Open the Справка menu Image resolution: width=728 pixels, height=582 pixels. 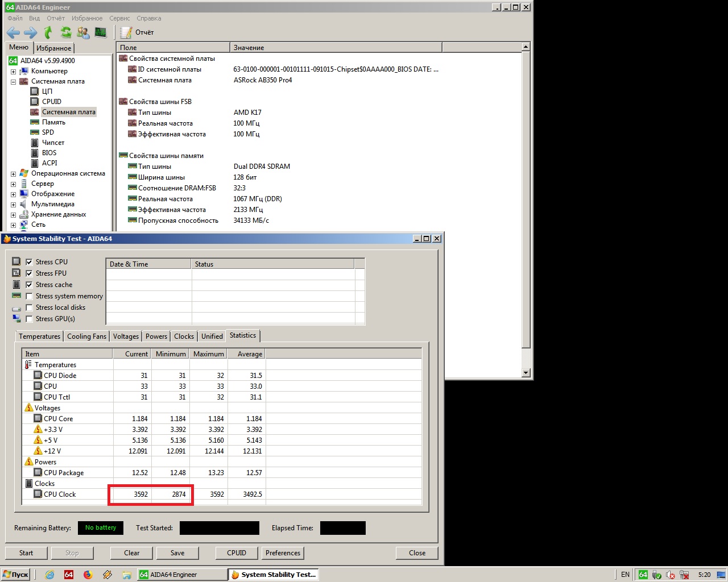tap(149, 18)
